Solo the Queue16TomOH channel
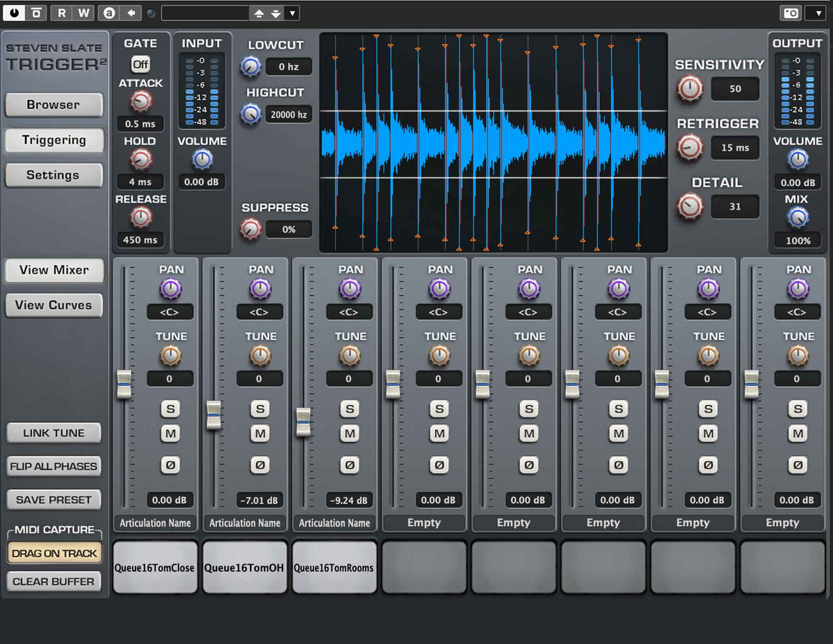This screenshot has width=833, height=644. pyautogui.click(x=260, y=409)
